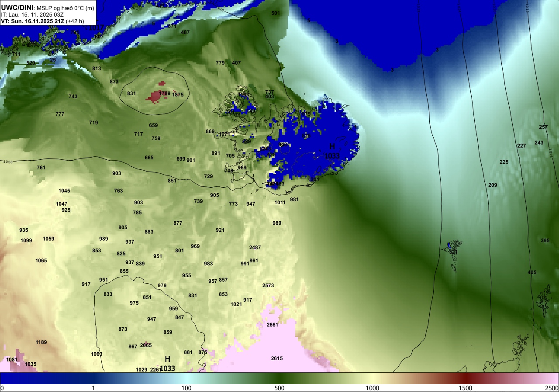This screenshot has width=559, height=392.
Task: Click the value 743
Action: point(73,96)
